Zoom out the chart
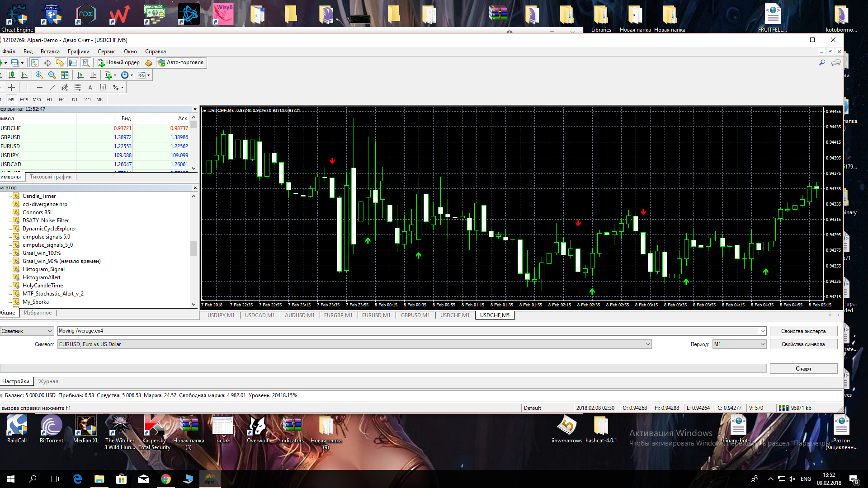 click(x=52, y=75)
